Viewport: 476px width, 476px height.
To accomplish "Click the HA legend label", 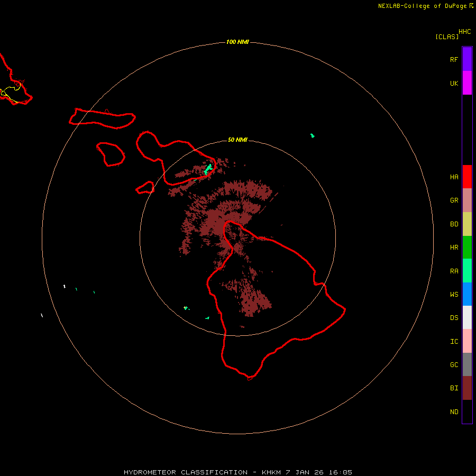I will tap(454, 177).
